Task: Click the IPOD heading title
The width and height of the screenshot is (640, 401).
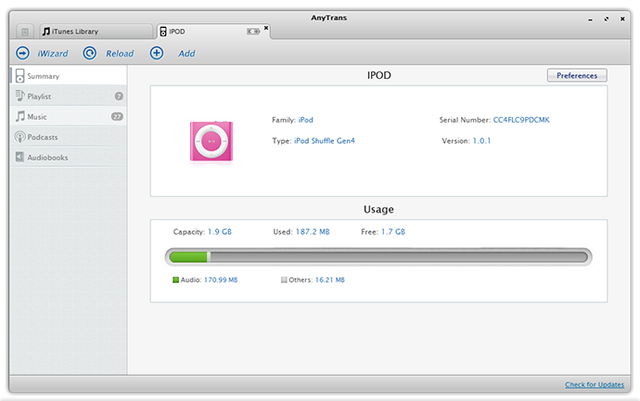Action: [379, 76]
